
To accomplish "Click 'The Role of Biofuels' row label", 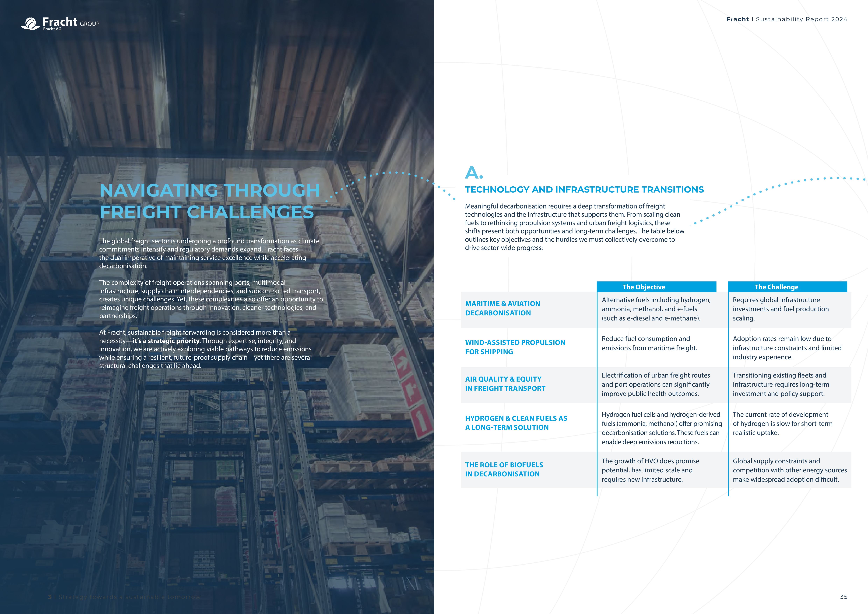I will coord(504,469).
